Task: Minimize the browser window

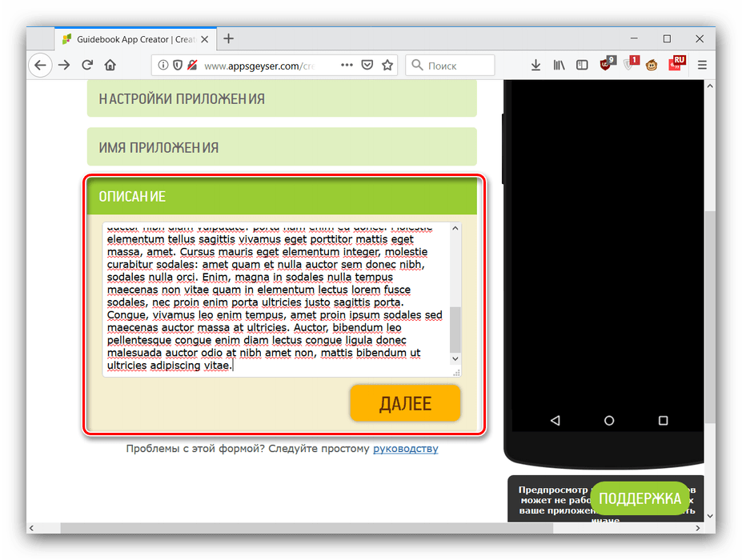Action: [x=634, y=38]
